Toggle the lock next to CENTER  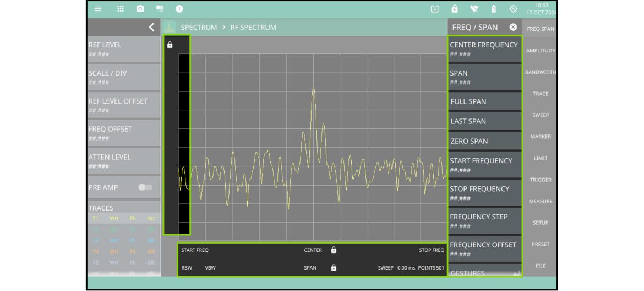(334, 250)
